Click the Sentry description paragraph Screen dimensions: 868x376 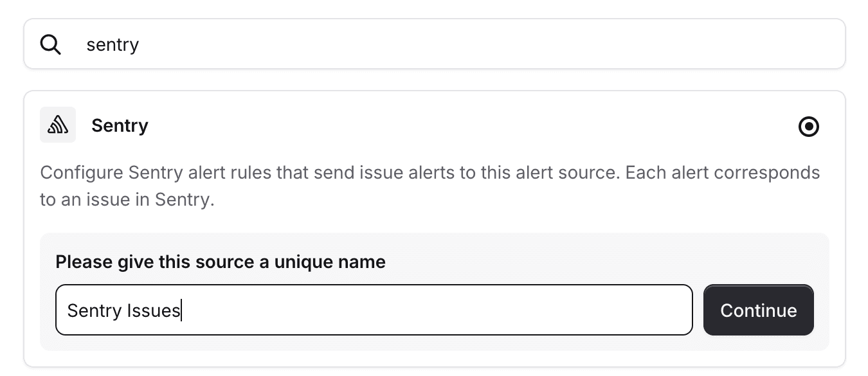click(x=429, y=185)
